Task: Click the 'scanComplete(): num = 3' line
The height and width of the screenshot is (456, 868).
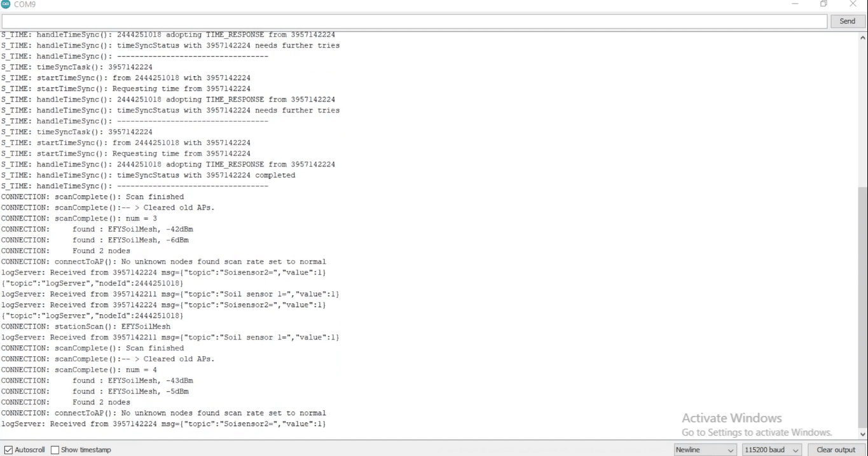Action: pyautogui.click(x=79, y=218)
